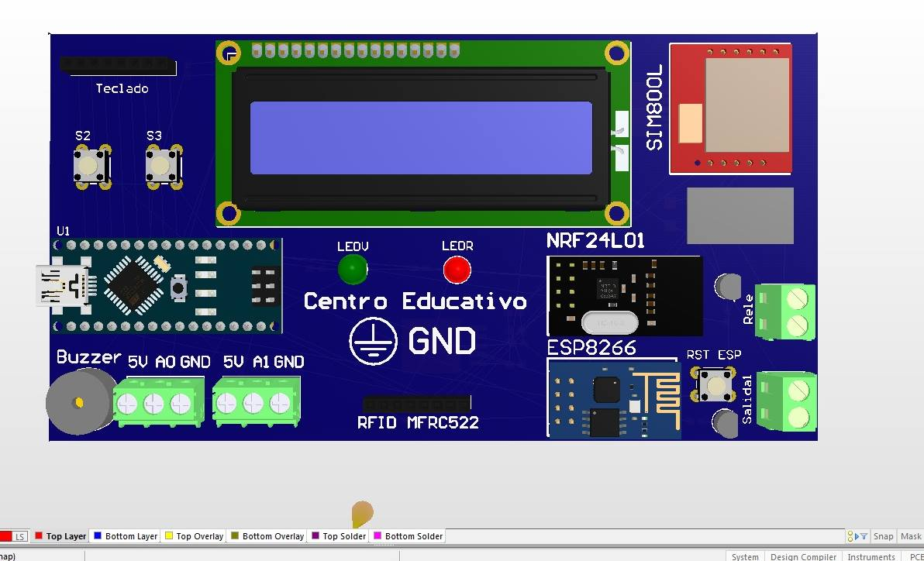Select the RST ESP push button

coord(715,385)
